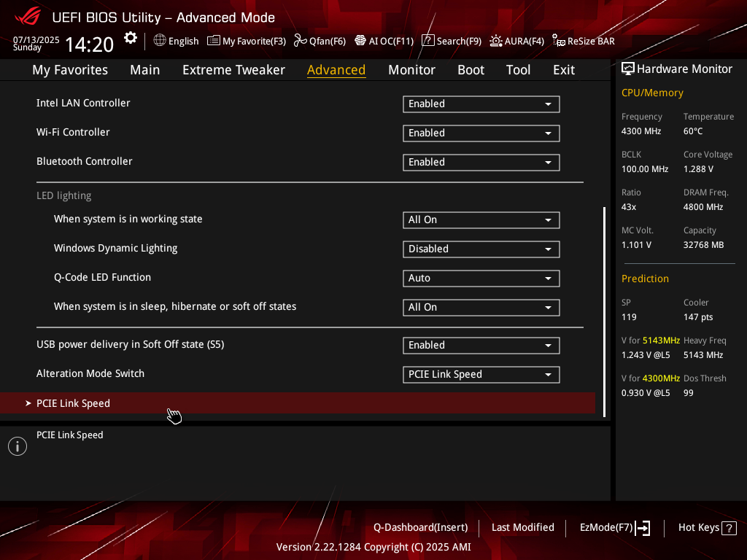Select the Advanced tab
The width and height of the screenshot is (747, 560).
tap(336, 70)
